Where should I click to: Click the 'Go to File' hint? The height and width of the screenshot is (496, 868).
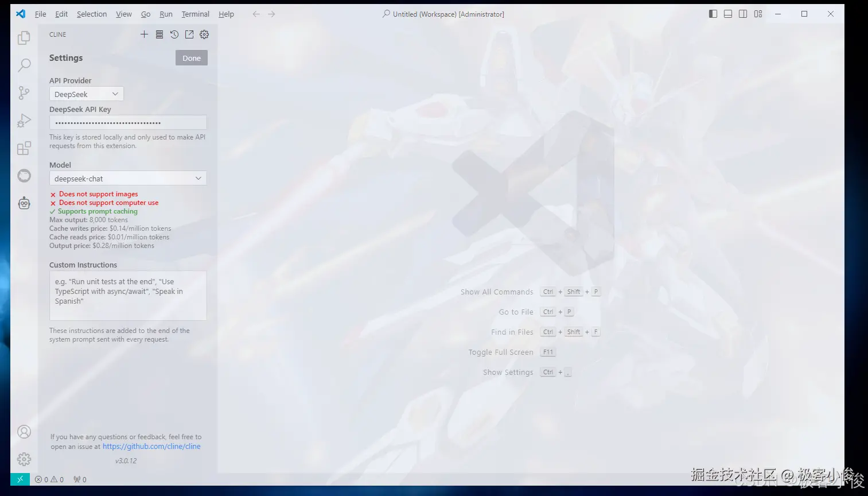pos(516,312)
